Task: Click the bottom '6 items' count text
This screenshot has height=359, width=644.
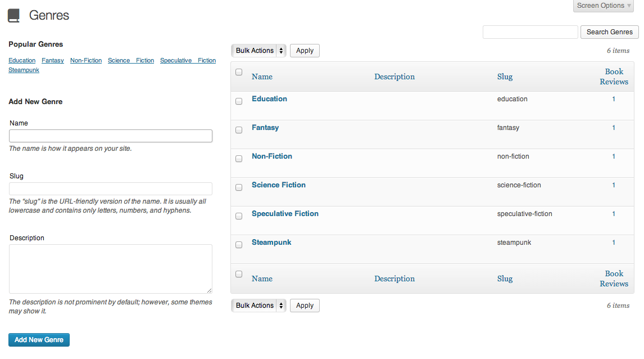Action: 618,306
